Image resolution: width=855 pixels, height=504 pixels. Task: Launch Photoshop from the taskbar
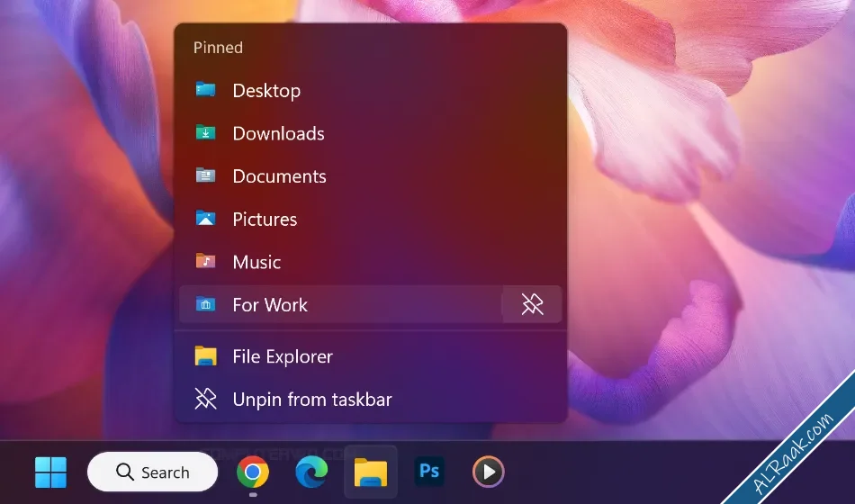(x=429, y=472)
